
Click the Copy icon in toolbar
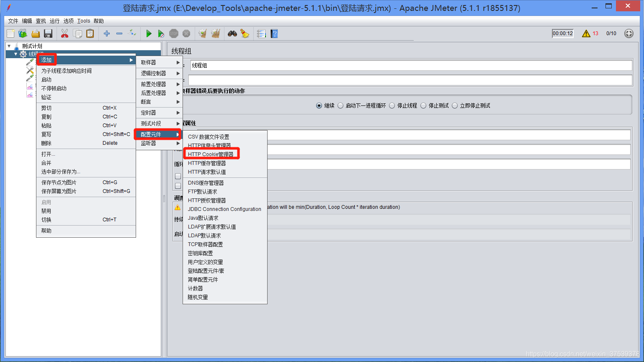(x=77, y=33)
